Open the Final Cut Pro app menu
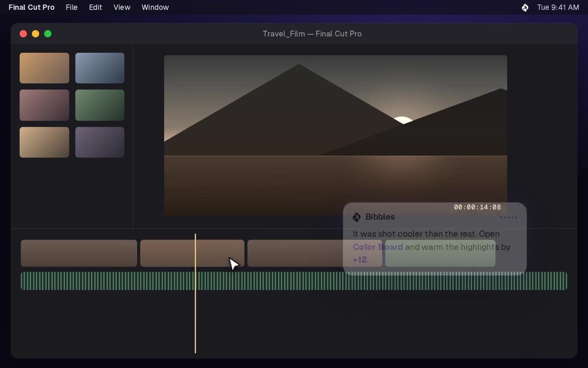The width and height of the screenshot is (588, 368). [x=31, y=7]
